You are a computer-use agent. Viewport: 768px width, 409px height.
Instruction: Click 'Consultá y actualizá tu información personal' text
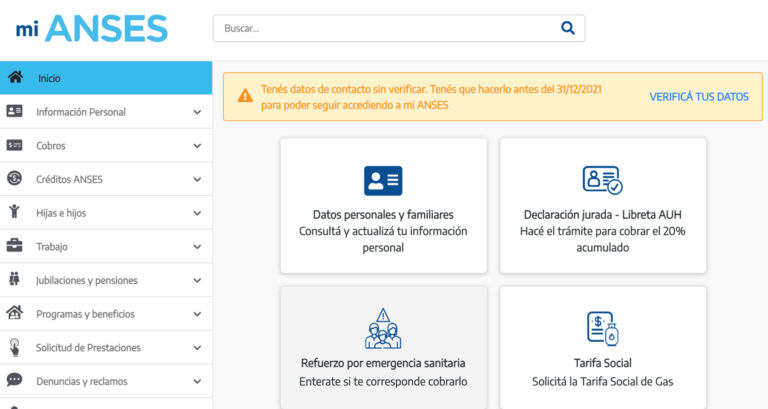(383, 240)
